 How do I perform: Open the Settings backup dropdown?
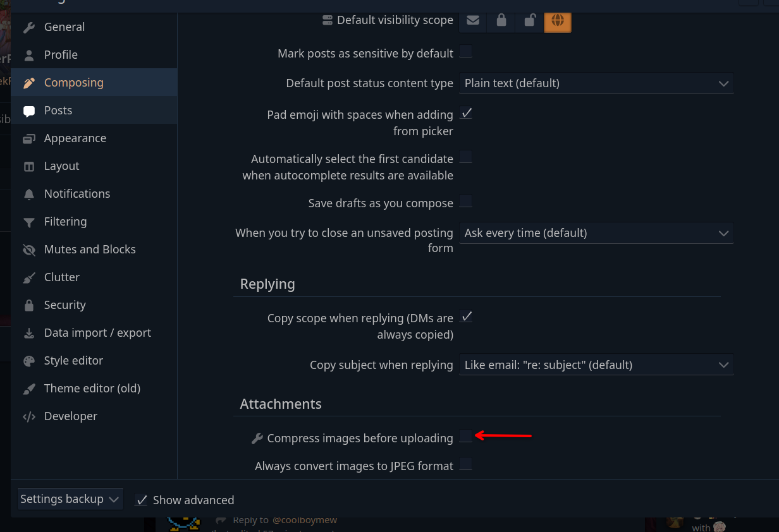(70, 499)
